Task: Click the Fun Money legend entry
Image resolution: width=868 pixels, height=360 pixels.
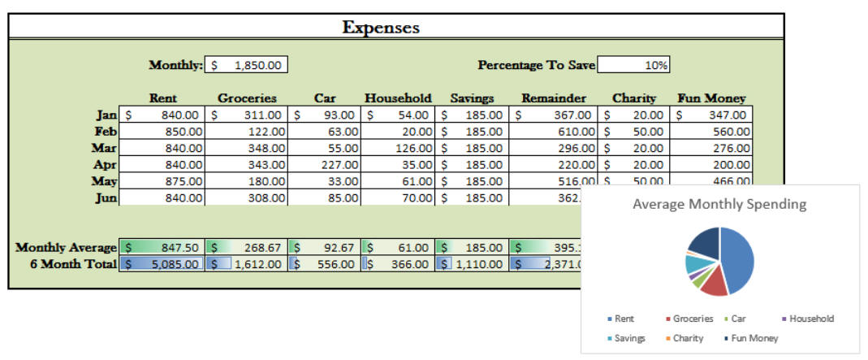Action: (x=750, y=338)
